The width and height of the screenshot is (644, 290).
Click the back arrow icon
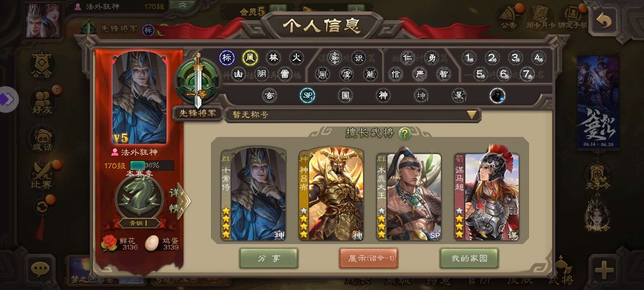click(x=603, y=21)
